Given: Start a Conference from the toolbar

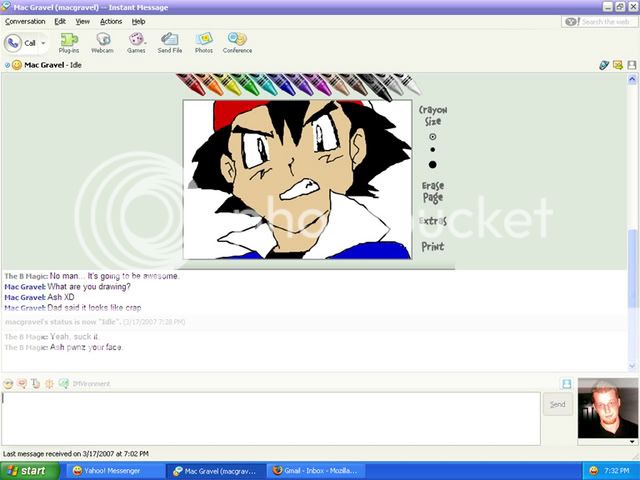Looking at the screenshot, I should [x=237, y=42].
